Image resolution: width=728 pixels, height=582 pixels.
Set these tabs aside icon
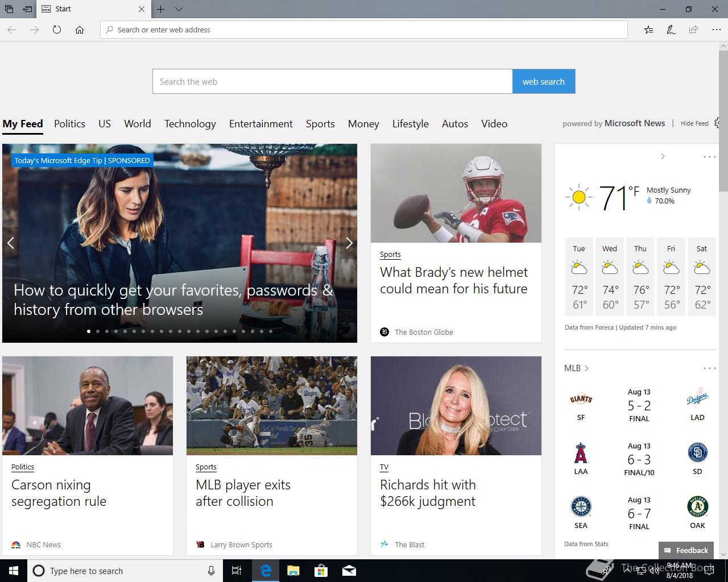[27, 9]
